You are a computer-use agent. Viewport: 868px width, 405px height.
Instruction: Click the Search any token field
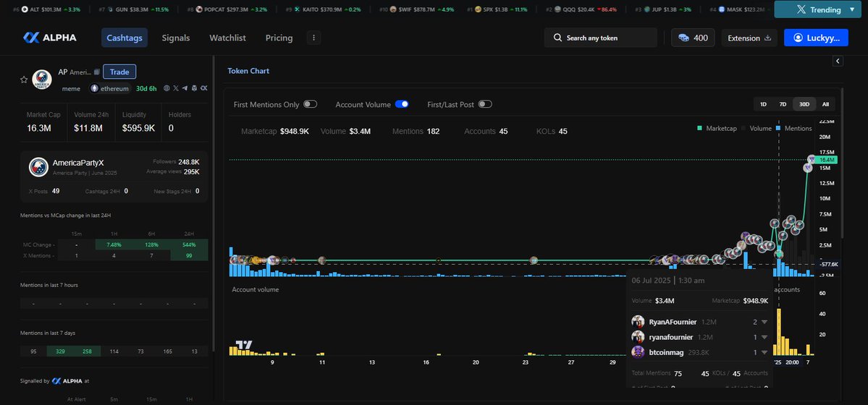601,38
